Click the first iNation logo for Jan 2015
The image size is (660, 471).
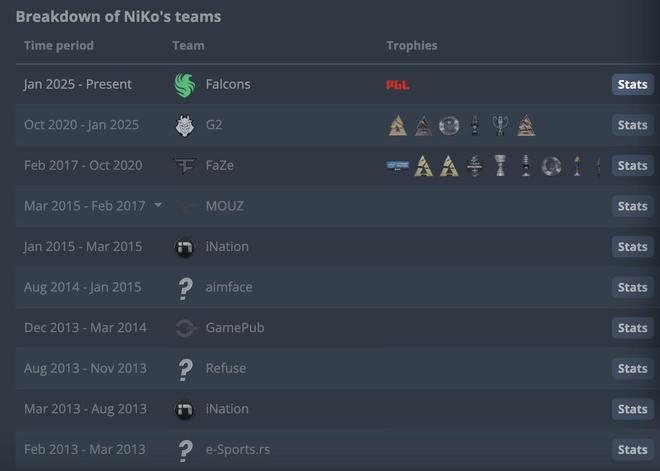coord(184,247)
